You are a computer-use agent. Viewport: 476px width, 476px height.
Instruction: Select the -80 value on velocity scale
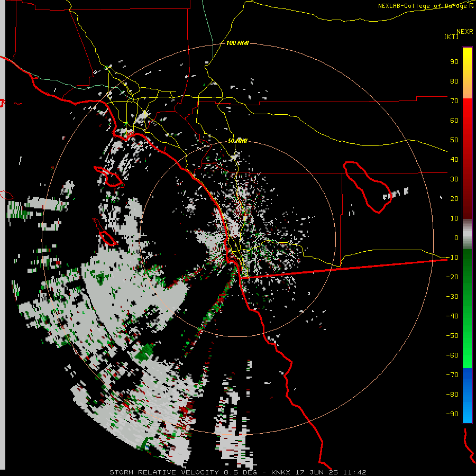452,395
